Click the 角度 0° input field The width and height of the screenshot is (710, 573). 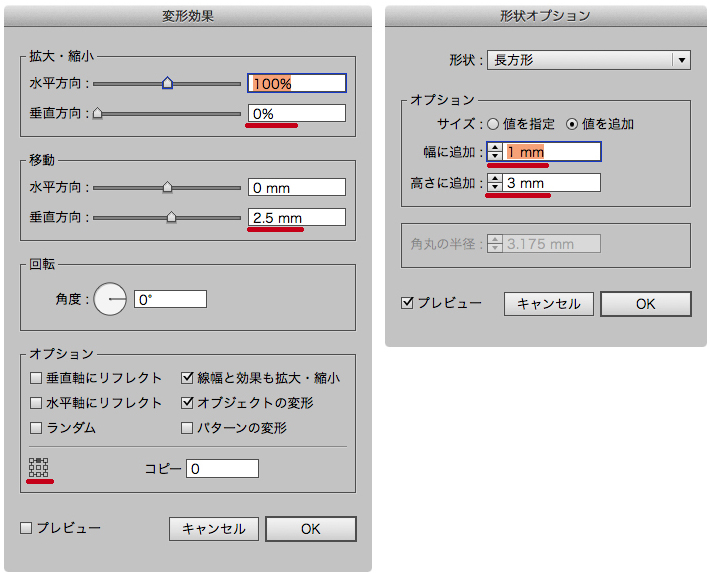[171, 299]
